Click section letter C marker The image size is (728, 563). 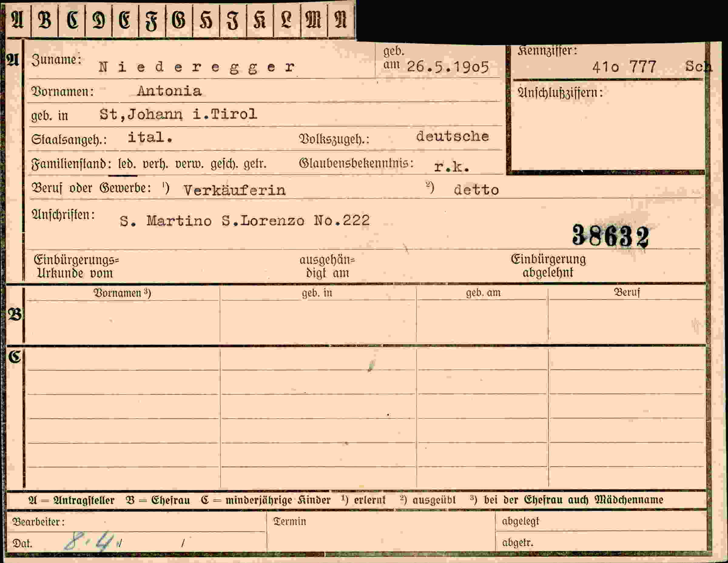(x=15, y=357)
